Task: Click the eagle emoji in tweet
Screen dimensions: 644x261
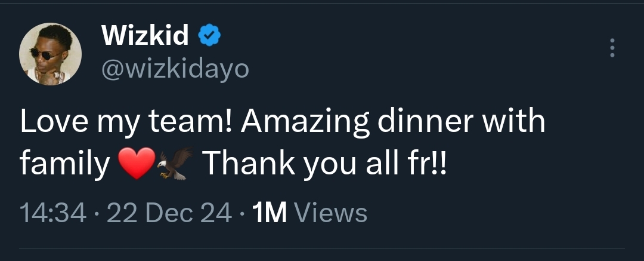Action: tap(175, 162)
